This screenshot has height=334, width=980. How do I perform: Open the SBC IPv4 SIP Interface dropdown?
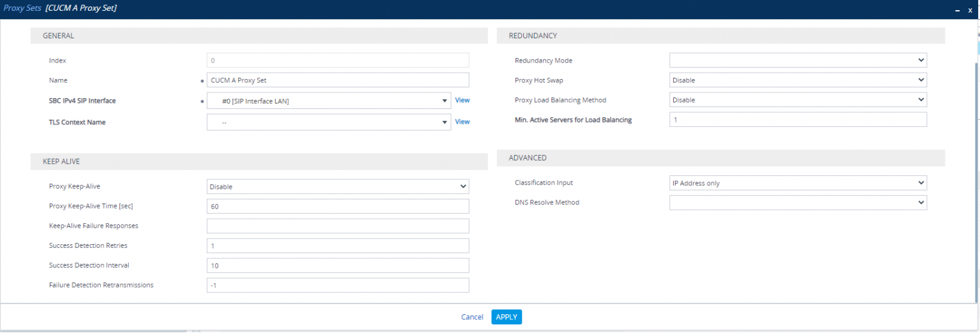click(329, 101)
